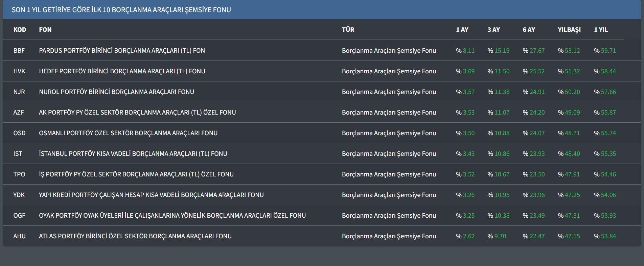Open the PARDUS PORTFÖY BİRİNCİ BORÇLANMA ARAÇLARI fund
644x266 pixels.
122,51
